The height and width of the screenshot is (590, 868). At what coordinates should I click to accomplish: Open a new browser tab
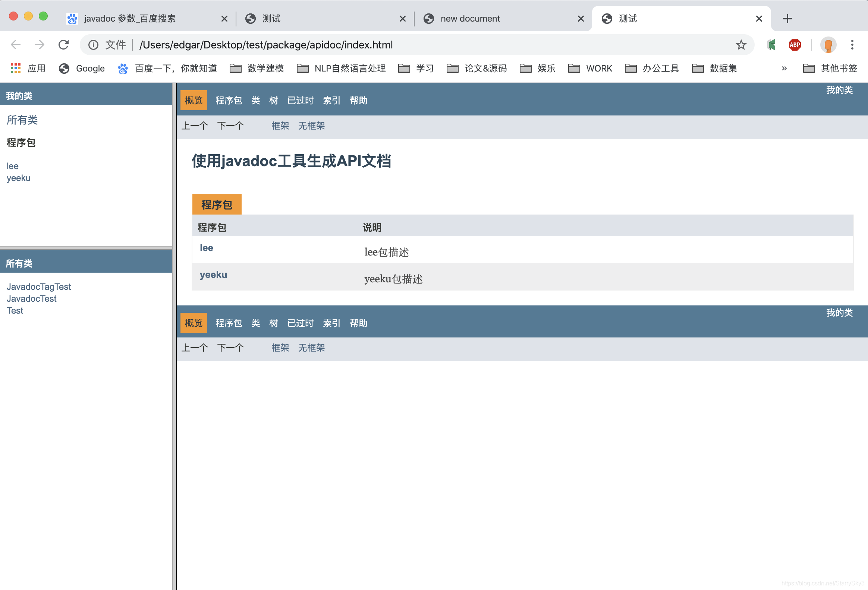[787, 18]
